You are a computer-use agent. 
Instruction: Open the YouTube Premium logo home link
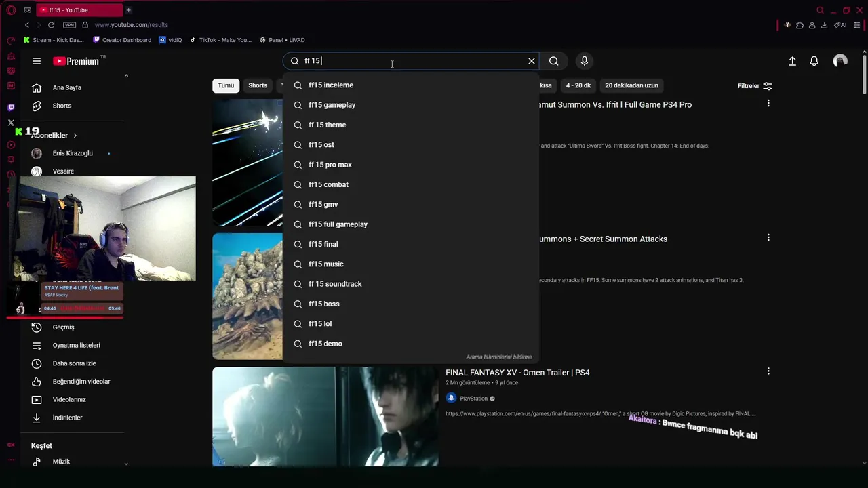(x=76, y=61)
